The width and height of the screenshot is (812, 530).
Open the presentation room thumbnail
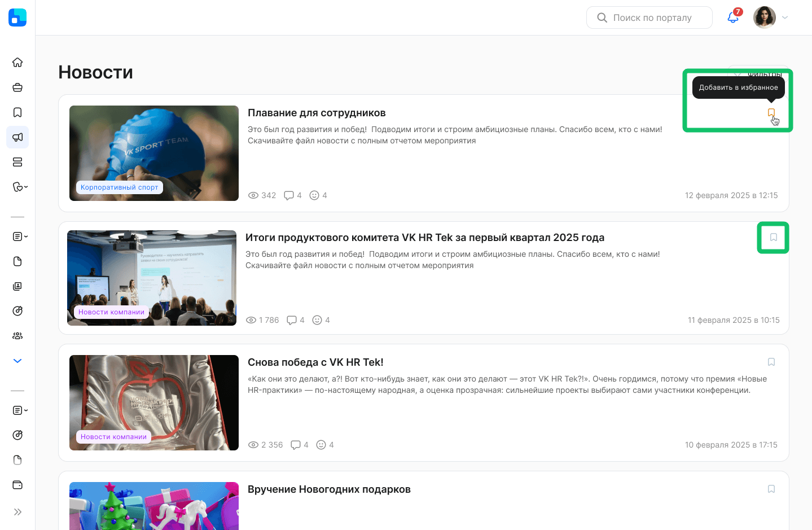click(x=152, y=278)
